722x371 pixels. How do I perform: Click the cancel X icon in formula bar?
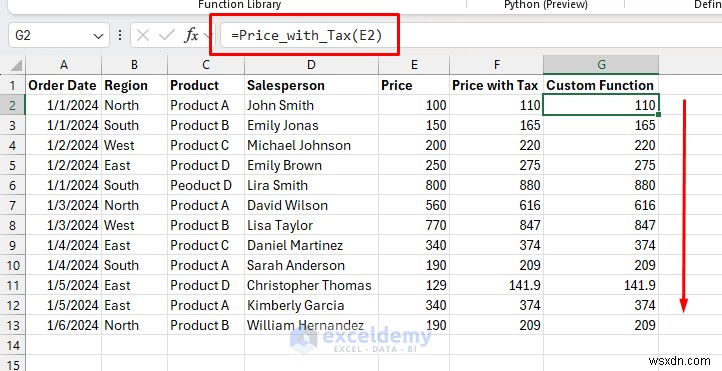[x=143, y=35]
